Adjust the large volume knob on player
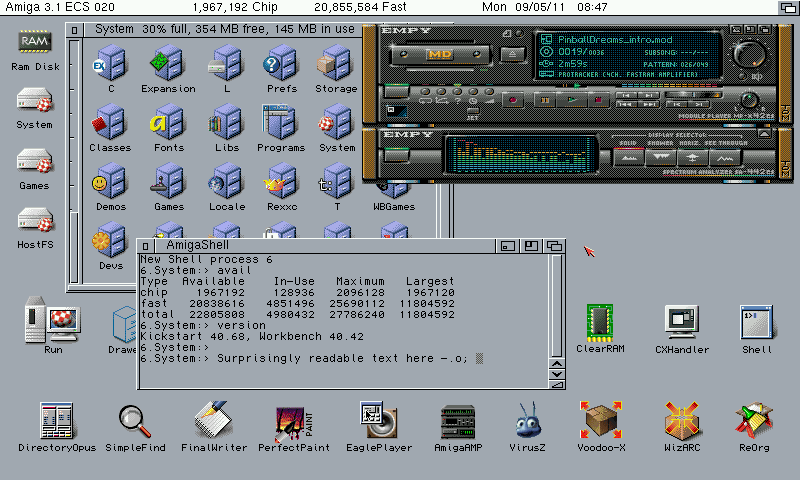Viewport: 800px width, 480px height. (x=745, y=53)
